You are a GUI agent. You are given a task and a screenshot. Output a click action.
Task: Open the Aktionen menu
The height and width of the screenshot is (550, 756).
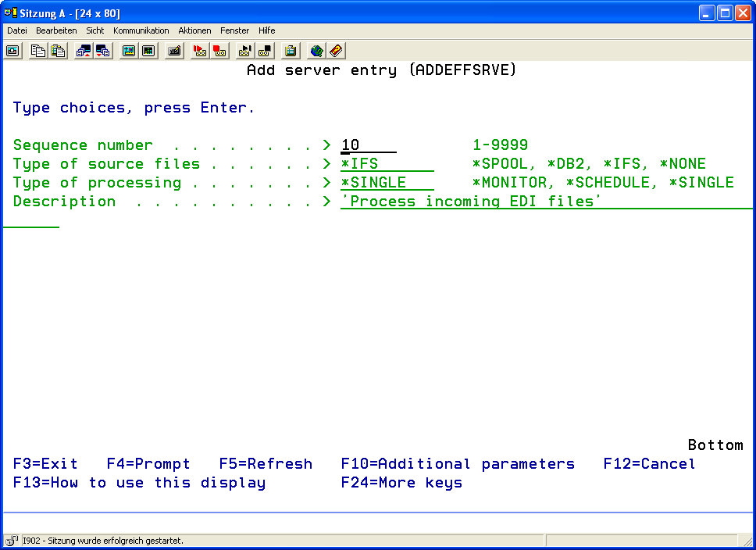[x=194, y=30]
